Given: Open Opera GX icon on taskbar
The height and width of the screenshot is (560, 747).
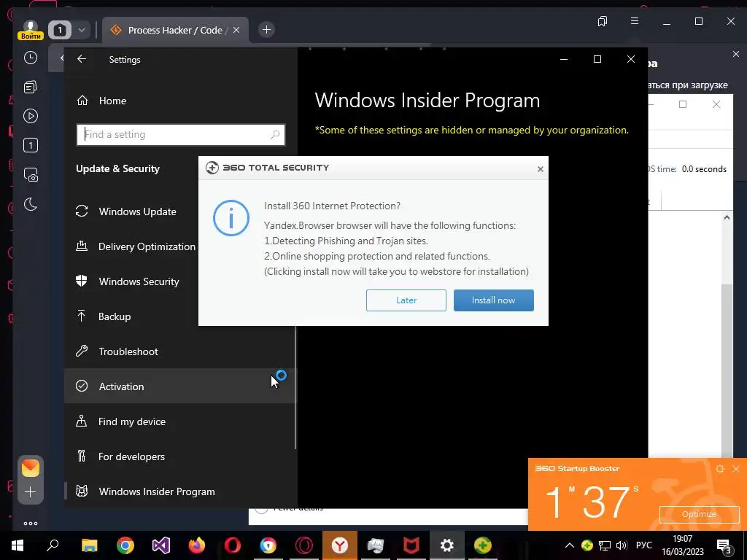Looking at the screenshot, I should pos(304,545).
